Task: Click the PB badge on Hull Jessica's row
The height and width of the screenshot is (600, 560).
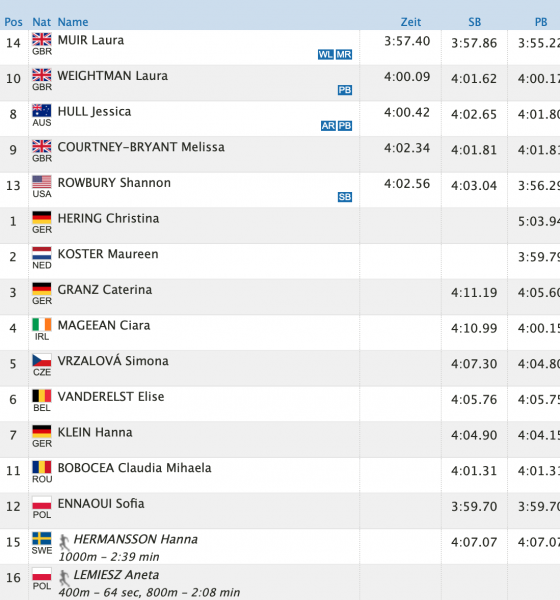Action: pos(344,126)
